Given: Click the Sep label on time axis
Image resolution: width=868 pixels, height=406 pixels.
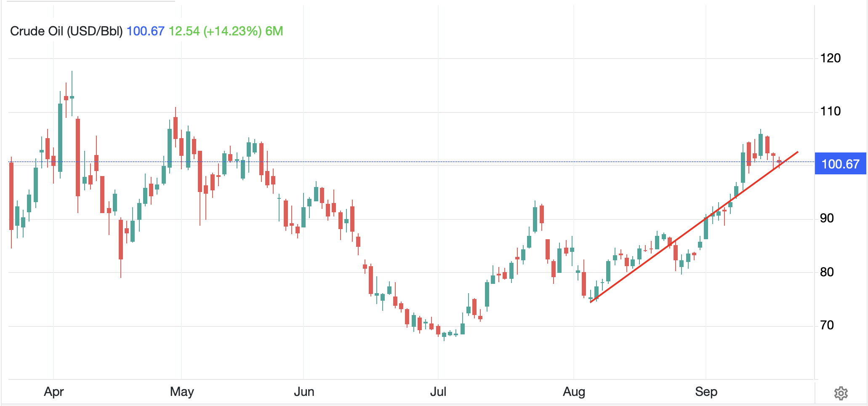Looking at the screenshot, I should coord(706,392).
